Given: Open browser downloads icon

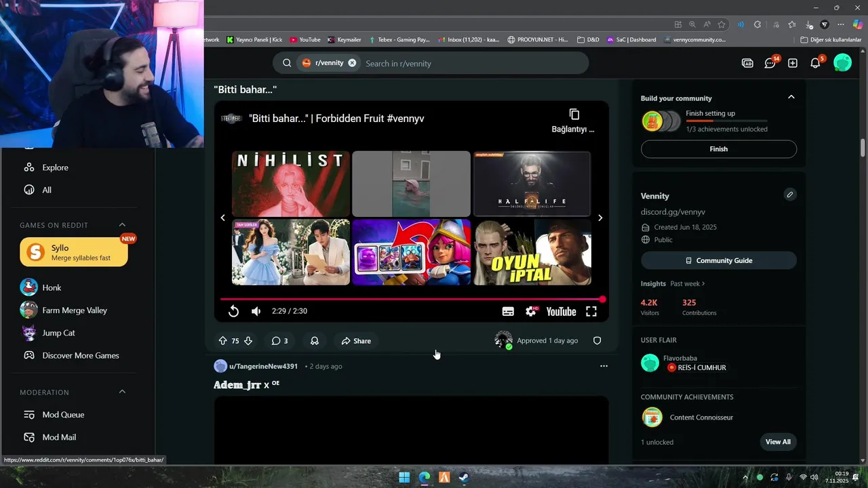Looking at the screenshot, I should click(808, 24).
